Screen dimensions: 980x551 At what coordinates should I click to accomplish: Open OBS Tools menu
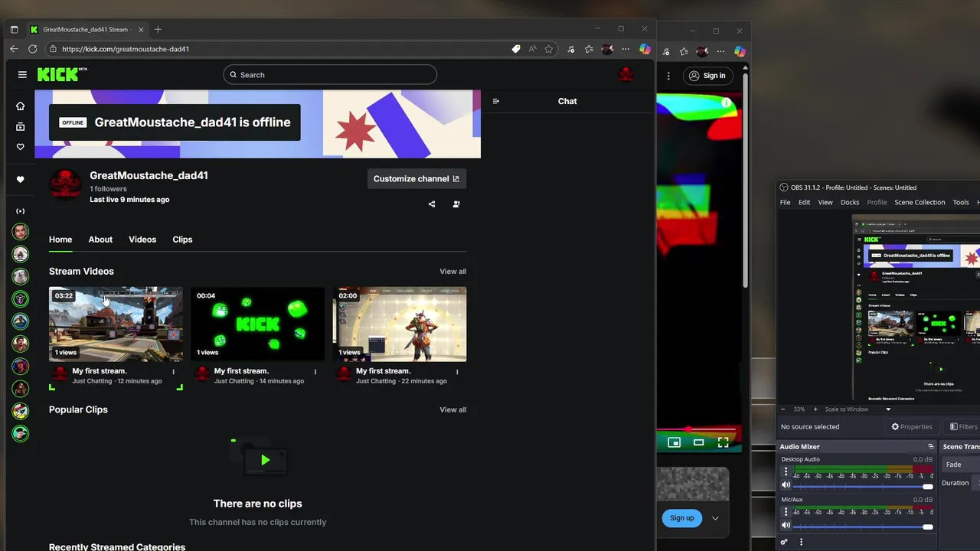[961, 202]
